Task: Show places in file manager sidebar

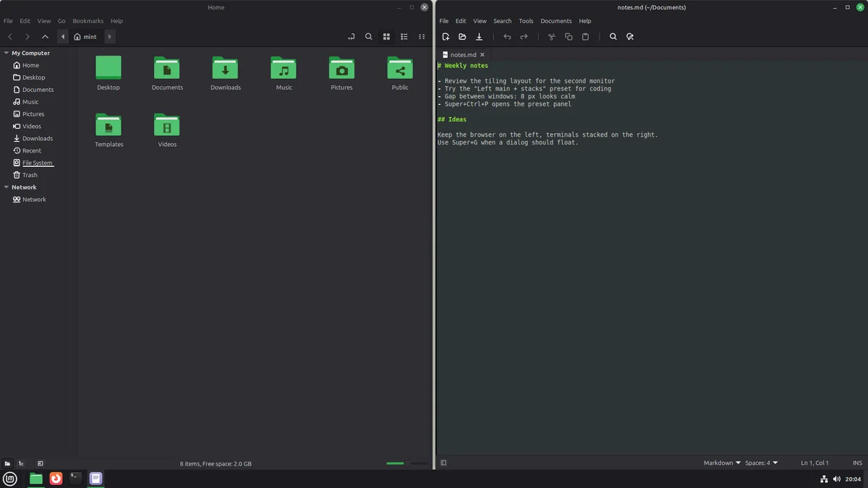Action: [x=7, y=463]
